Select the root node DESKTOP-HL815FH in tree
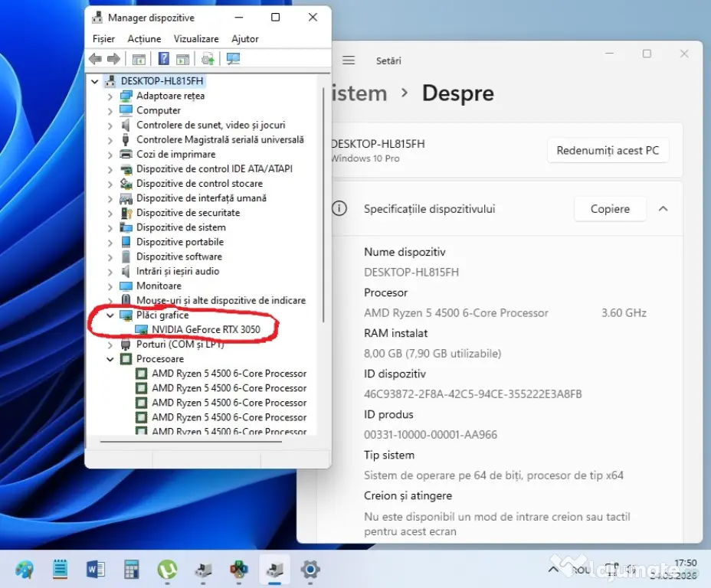Screen dimensions: 711x588 click(162, 81)
